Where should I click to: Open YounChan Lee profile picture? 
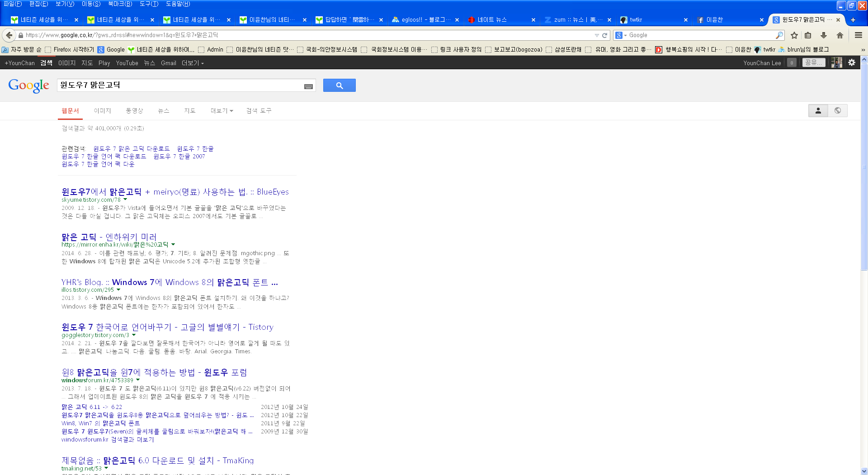[x=836, y=63]
